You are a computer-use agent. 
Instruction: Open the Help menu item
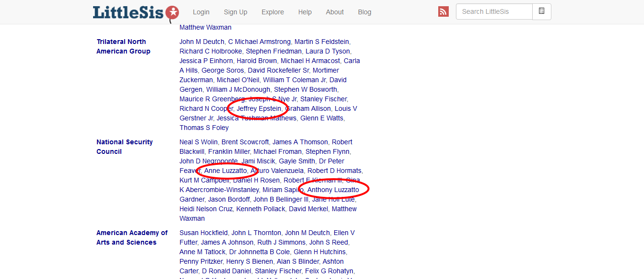(305, 12)
